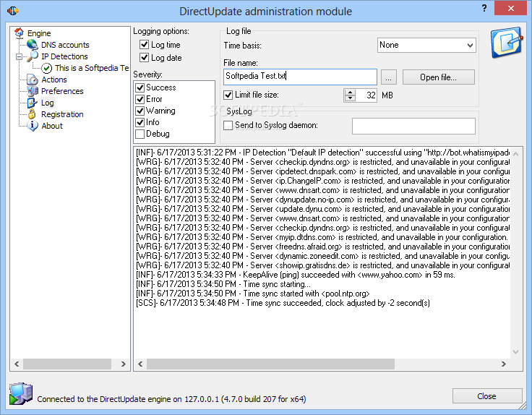Click log horizontal scroll left arrow

coord(140,364)
